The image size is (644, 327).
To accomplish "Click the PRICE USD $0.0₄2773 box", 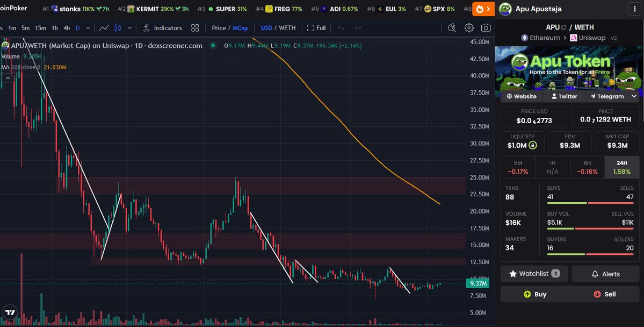I will (534, 116).
